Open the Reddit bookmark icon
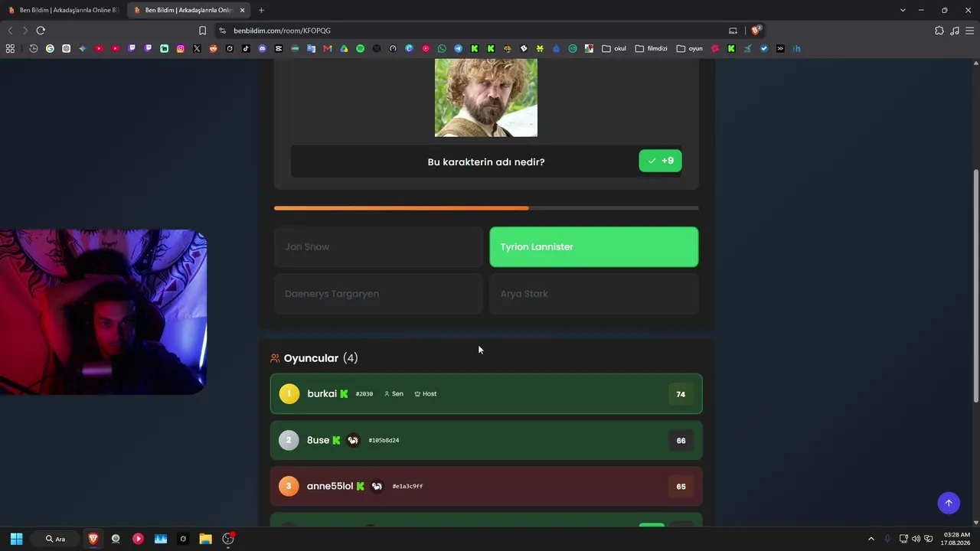 [x=213, y=48]
